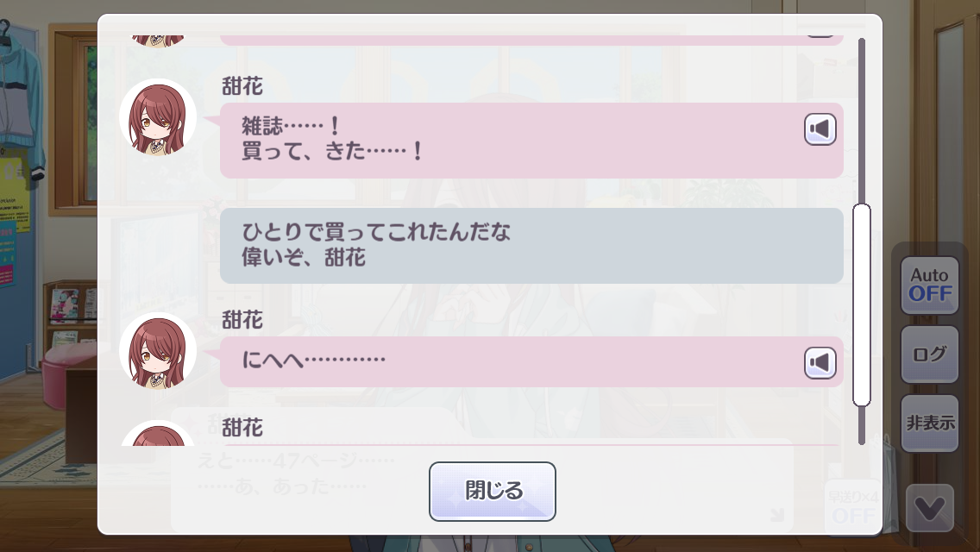
Task: Click 甜花's avatar beside にへへ message
Action: pos(158,351)
